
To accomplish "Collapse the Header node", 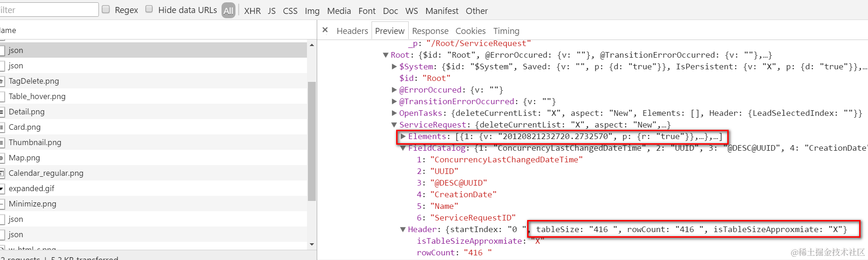I will click(x=403, y=229).
